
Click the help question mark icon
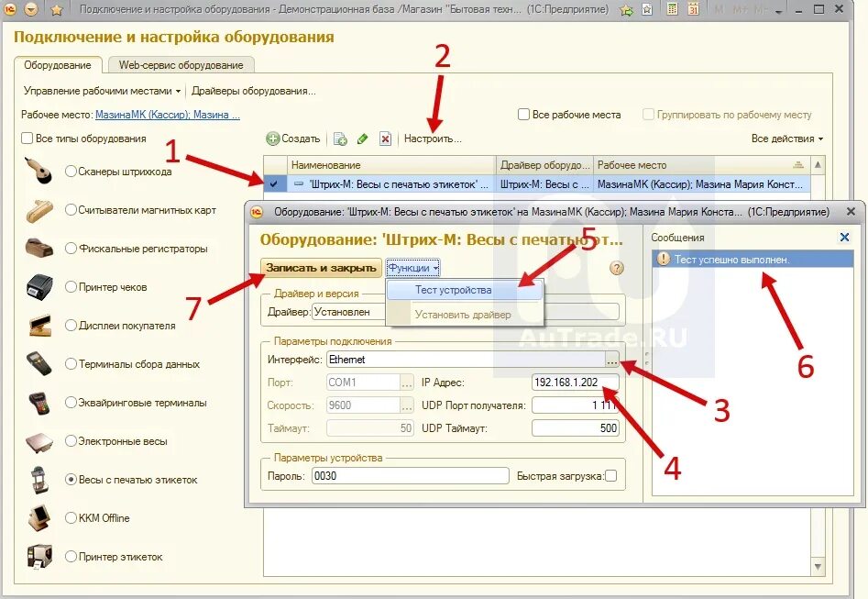617,268
